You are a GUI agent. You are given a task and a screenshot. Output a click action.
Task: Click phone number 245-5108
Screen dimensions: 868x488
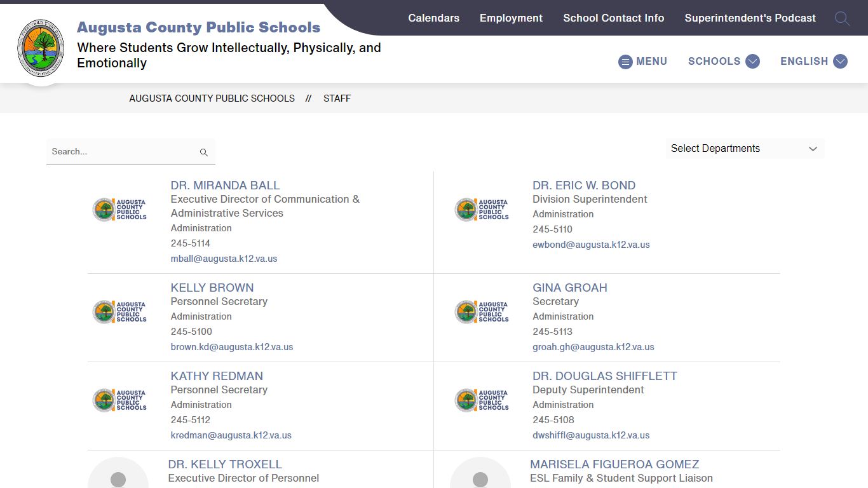(553, 420)
